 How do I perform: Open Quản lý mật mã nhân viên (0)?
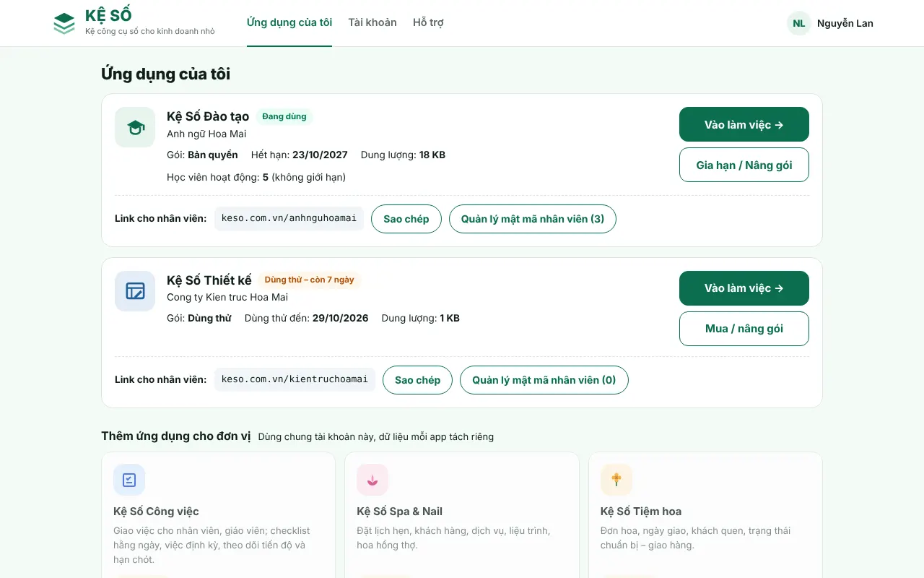coord(544,380)
